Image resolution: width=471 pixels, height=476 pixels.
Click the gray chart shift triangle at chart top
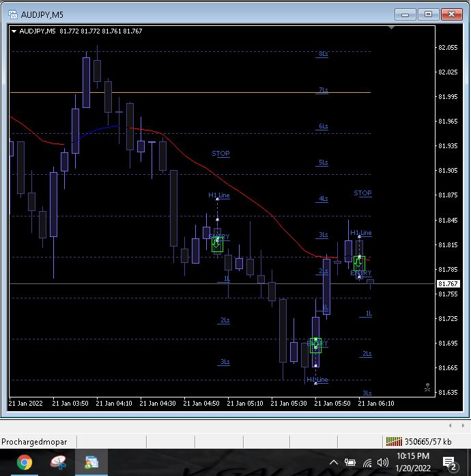pos(392,27)
